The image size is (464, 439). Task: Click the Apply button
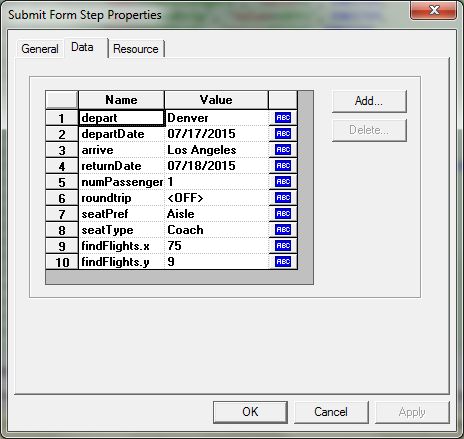point(412,412)
